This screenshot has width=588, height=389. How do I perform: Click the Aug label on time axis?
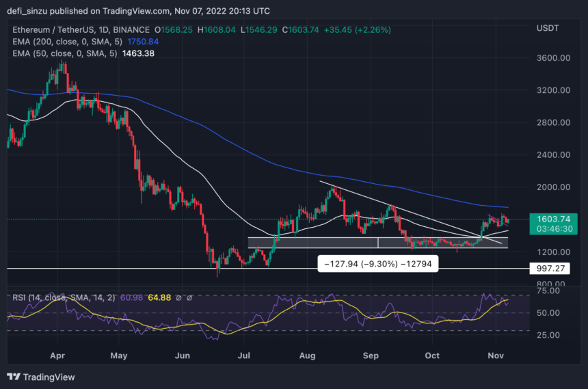(307, 356)
